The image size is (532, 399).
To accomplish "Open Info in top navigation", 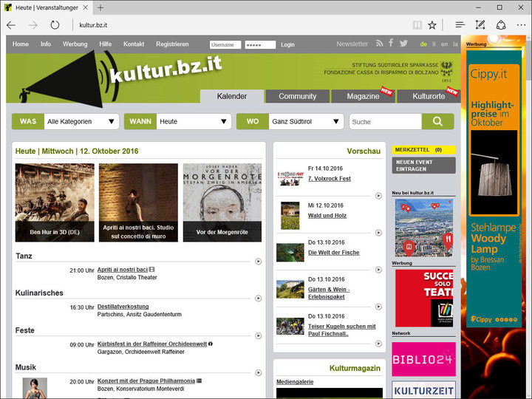I will tap(46, 44).
